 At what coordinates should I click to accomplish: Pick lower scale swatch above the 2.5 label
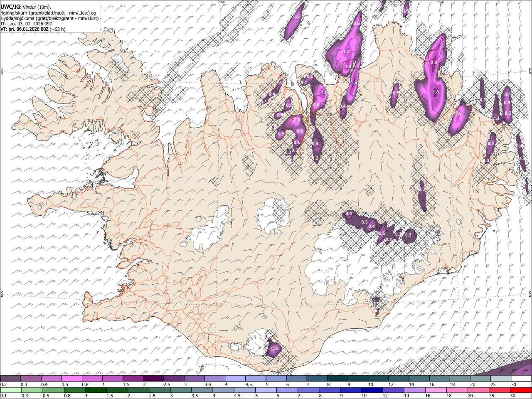[x=160, y=390]
